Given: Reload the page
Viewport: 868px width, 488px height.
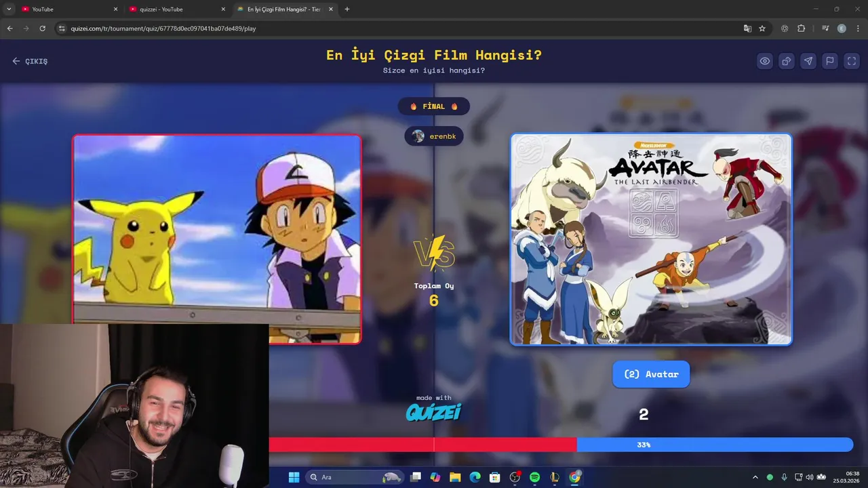Looking at the screenshot, I should pyautogui.click(x=42, y=28).
